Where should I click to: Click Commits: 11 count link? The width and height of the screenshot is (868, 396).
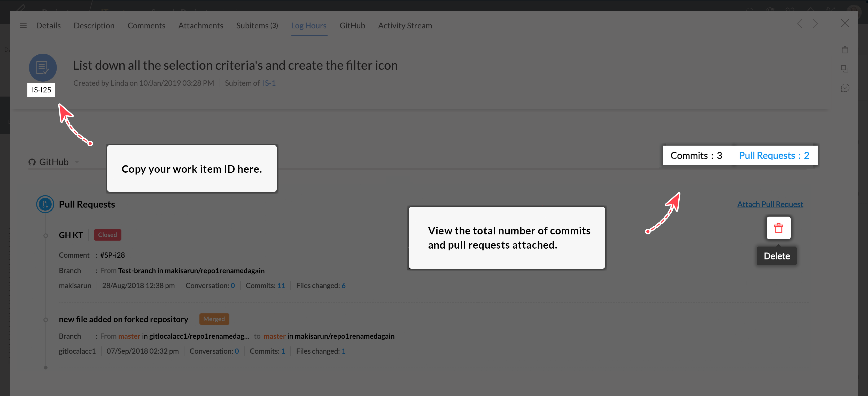coord(281,286)
